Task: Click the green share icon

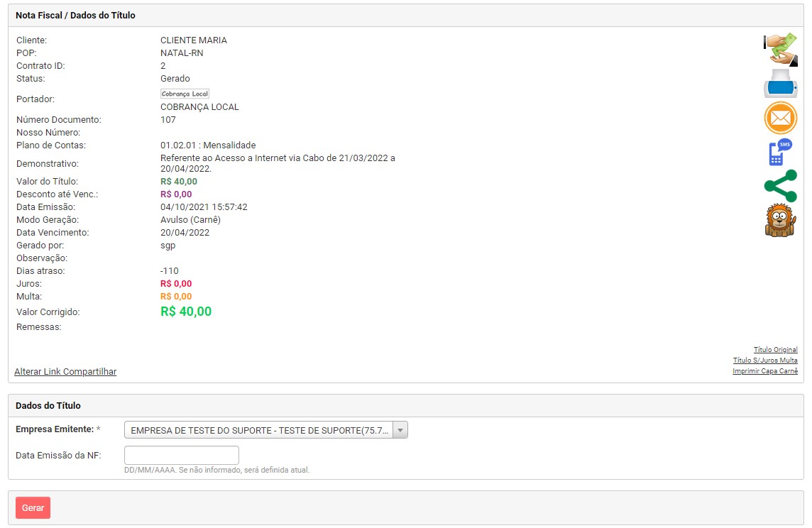Action: pos(780,186)
